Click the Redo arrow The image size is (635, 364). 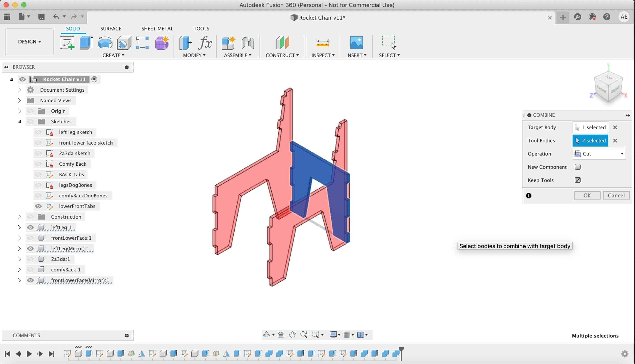pos(74,17)
